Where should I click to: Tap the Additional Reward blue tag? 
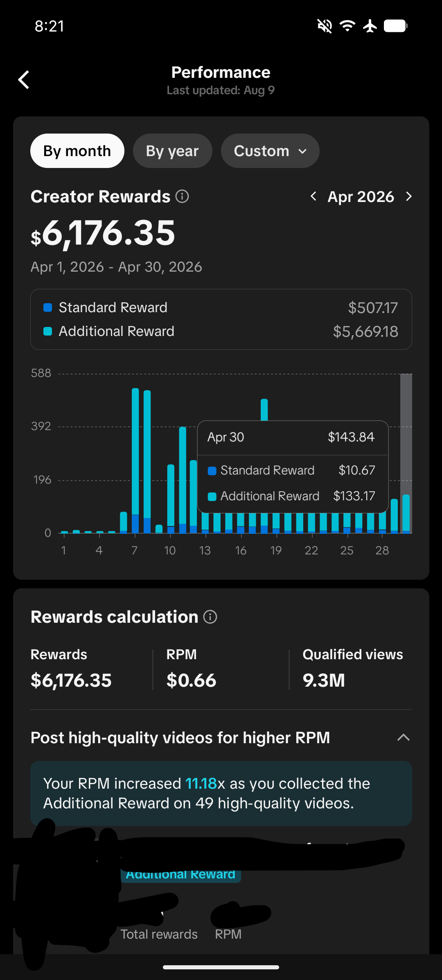[x=180, y=874]
